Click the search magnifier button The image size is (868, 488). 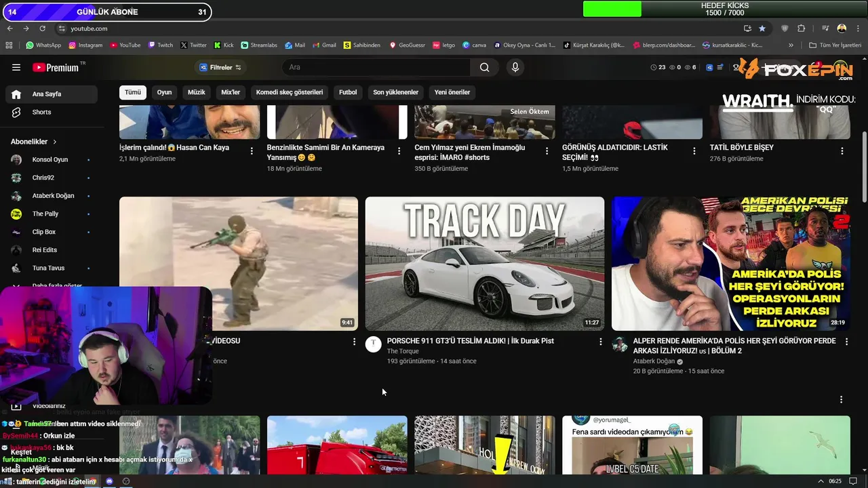click(484, 67)
